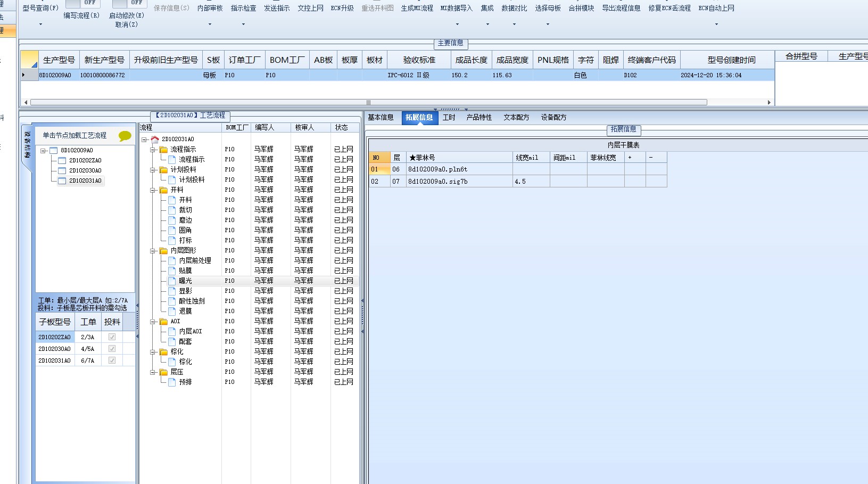Screen dimensions: 868x484
Task: Click the 打标 document icon
Action: pyautogui.click(x=172, y=241)
